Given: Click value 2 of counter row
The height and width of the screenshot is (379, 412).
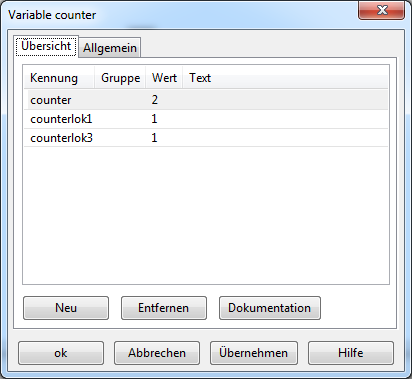Looking at the screenshot, I should (x=154, y=100).
